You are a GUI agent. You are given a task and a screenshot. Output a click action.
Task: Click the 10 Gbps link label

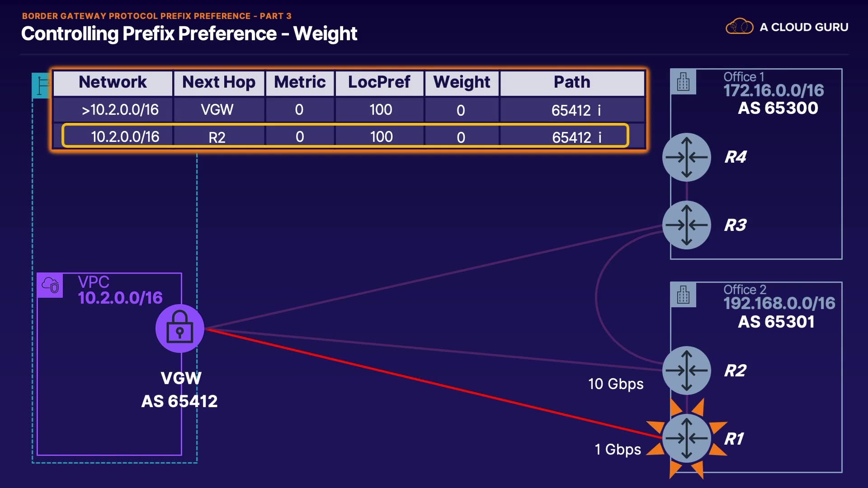tap(616, 384)
